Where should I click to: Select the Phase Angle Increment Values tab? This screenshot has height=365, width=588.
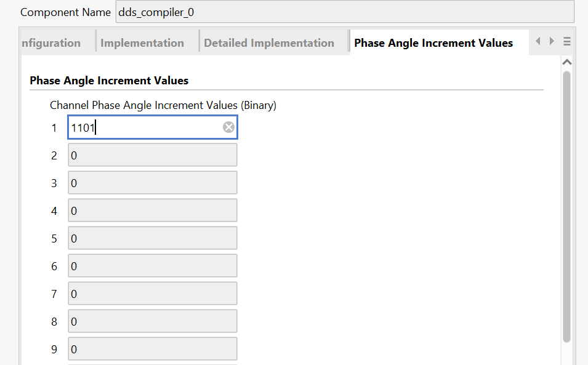[433, 43]
